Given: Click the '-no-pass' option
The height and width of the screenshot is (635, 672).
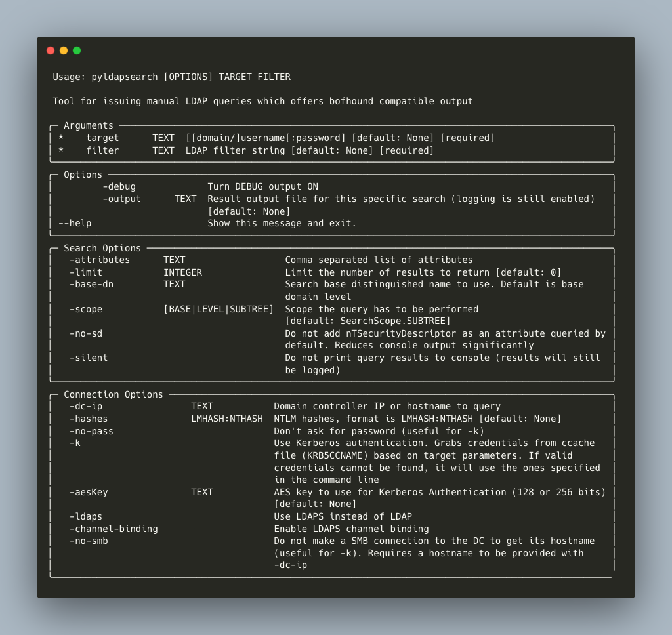Looking at the screenshot, I should [91, 432].
